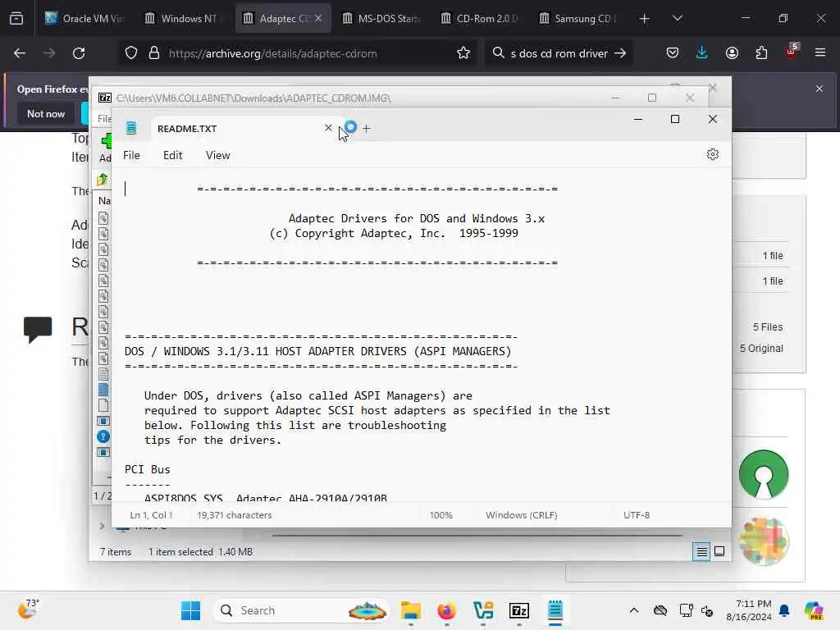
Task: Switch to the CD-Rom 2.0 tab
Action: 480,18
